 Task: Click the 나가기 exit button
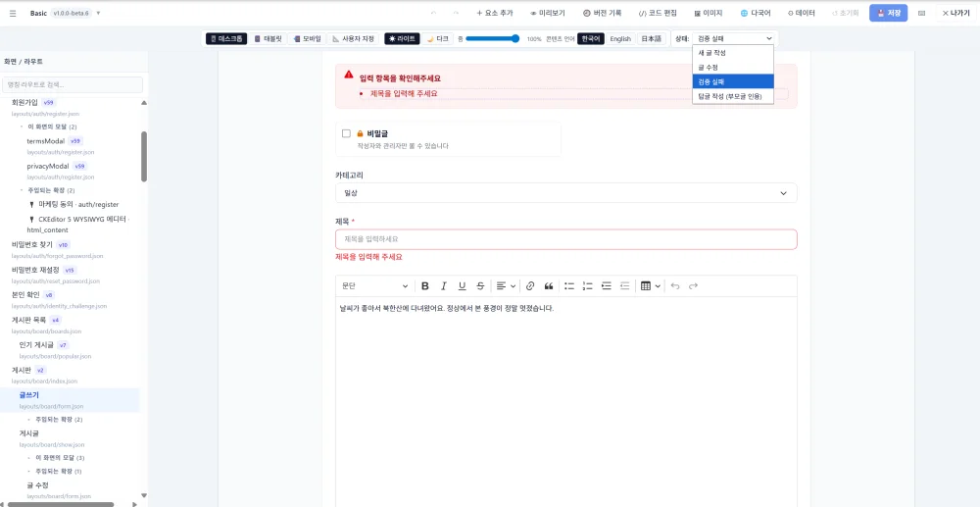(955, 13)
